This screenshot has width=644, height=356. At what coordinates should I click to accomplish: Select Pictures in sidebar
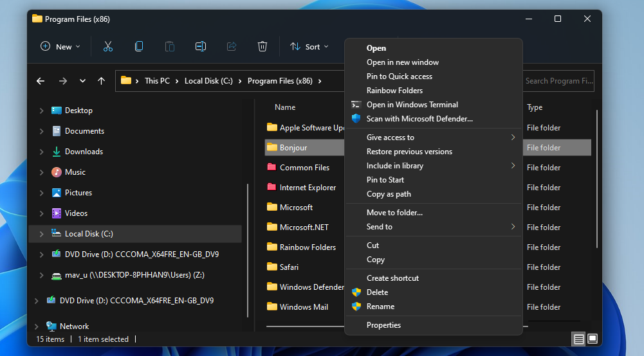pyautogui.click(x=78, y=193)
